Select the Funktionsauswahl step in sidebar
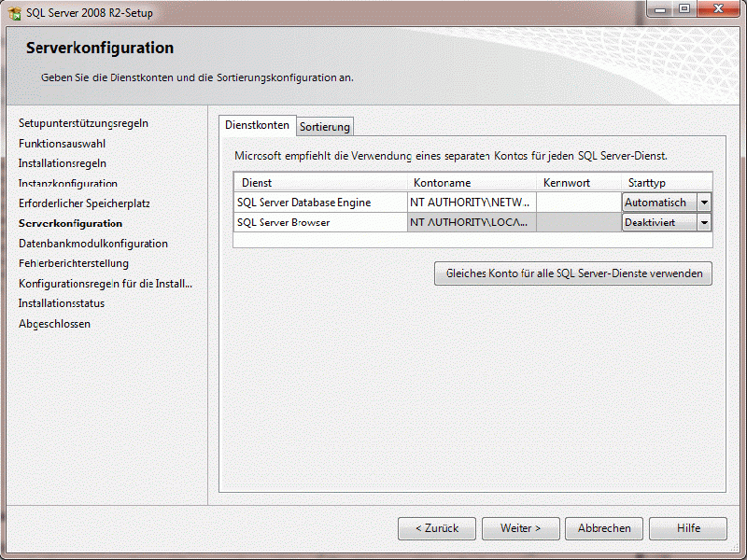The width and height of the screenshot is (747, 560). tap(62, 144)
